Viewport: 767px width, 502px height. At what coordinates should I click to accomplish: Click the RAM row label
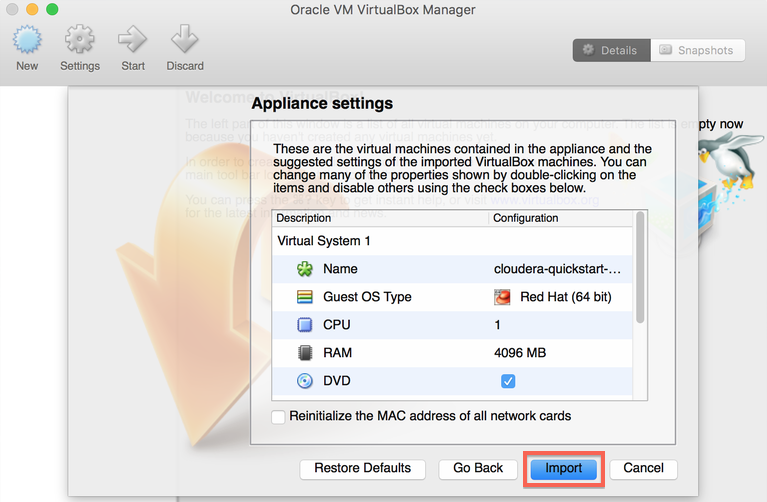338,353
